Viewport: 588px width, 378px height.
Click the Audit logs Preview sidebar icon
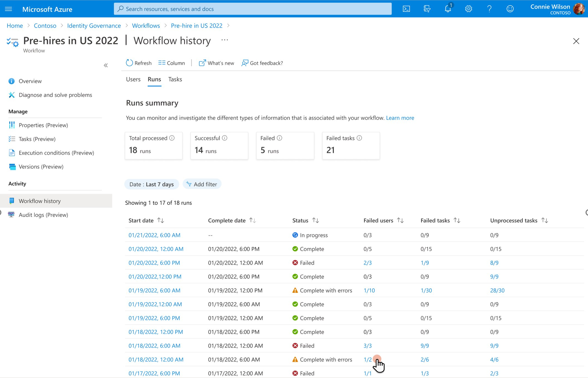[x=12, y=215]
